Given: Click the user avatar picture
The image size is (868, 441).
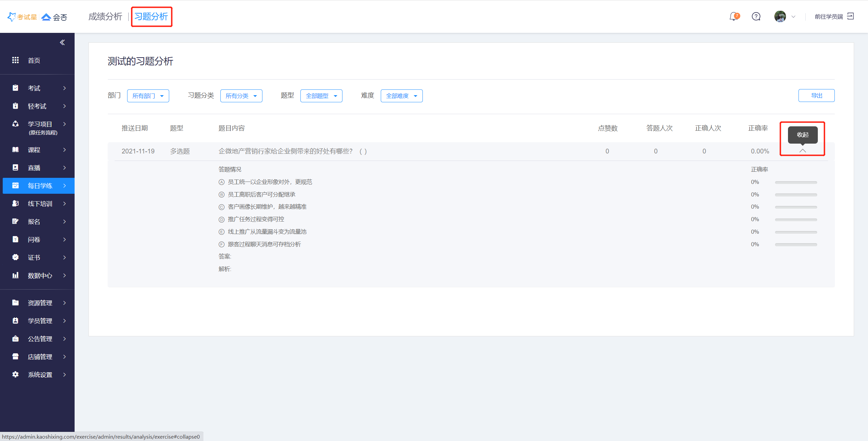Looking at the screenshot, I should pyautogui.click(x=780, y=16).
